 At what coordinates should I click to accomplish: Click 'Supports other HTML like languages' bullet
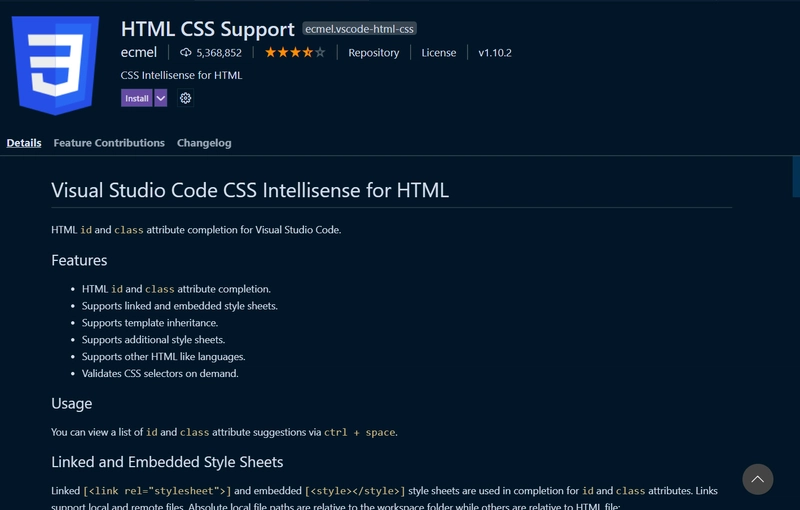(x=164, y=356)
